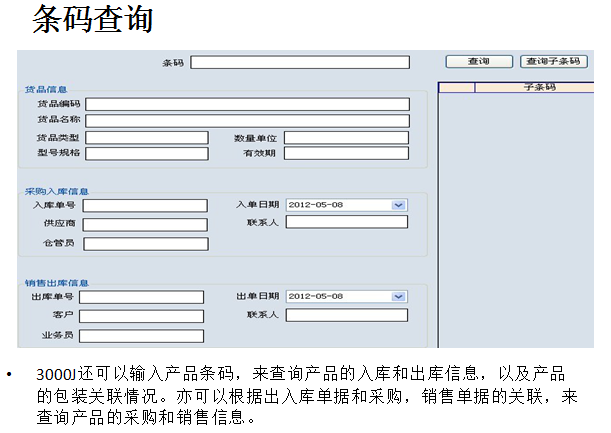The image size is (611, 433).
Task: Focus the 联系人 field under 销售出库信息
Action: (x=347, y=315)
